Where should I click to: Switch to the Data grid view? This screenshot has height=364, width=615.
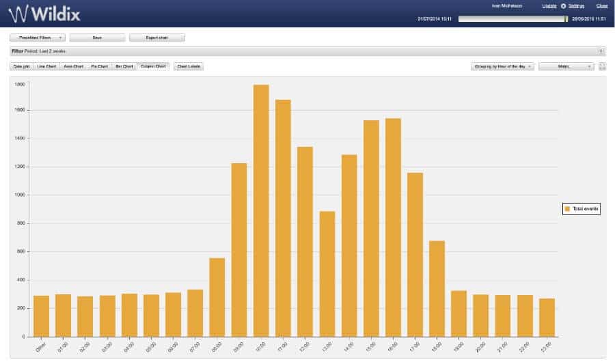[22, 66]
